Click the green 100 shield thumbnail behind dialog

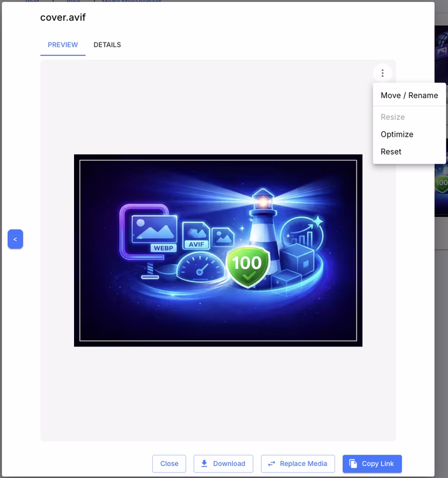pos(441,184)
